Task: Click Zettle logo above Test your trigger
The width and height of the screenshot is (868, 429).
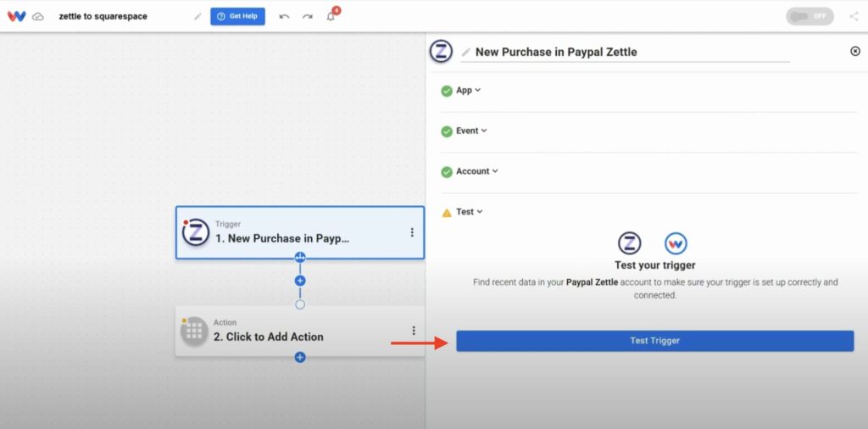Action: tap(630, 243)
